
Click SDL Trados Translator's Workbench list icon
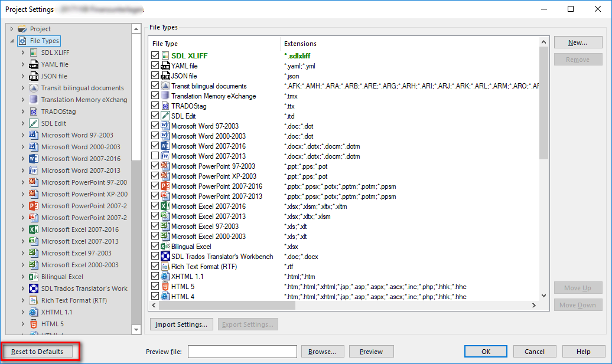tap(165, 257)
